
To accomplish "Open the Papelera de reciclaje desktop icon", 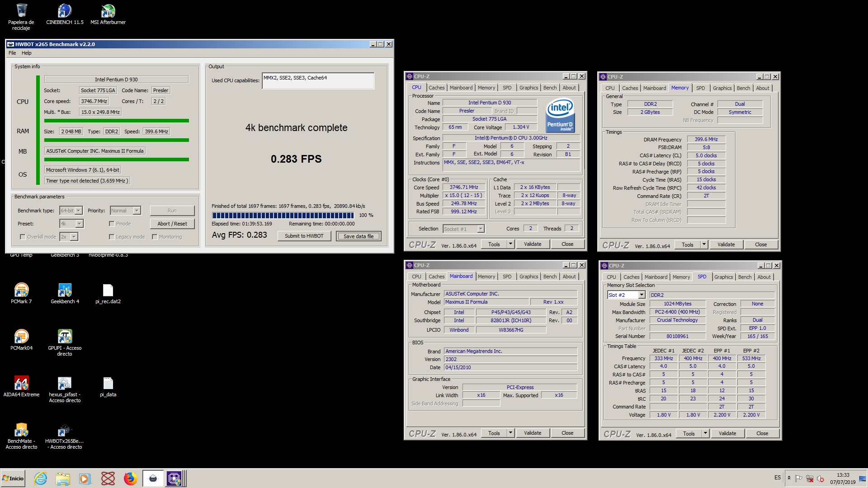I will pos(21,17).
